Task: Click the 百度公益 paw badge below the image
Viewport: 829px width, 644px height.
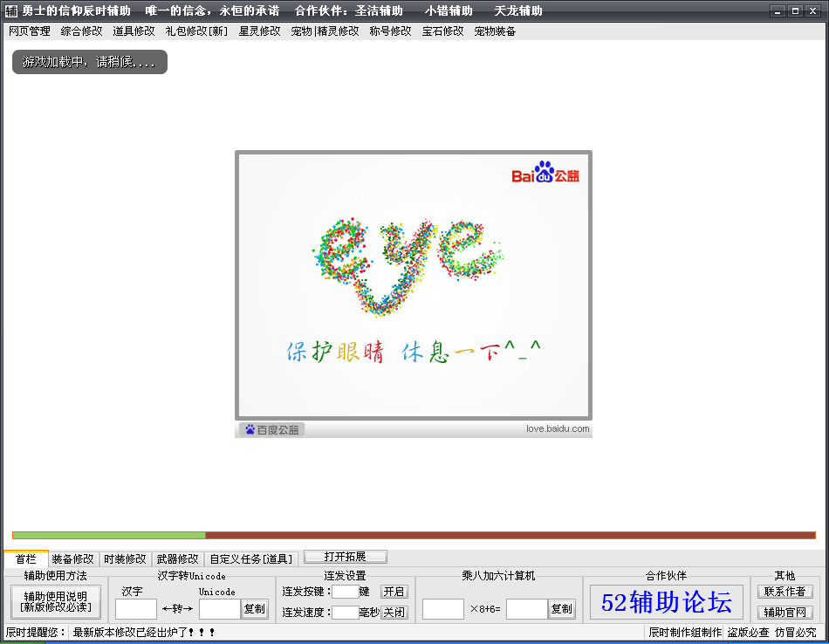Action: [272, 430]
